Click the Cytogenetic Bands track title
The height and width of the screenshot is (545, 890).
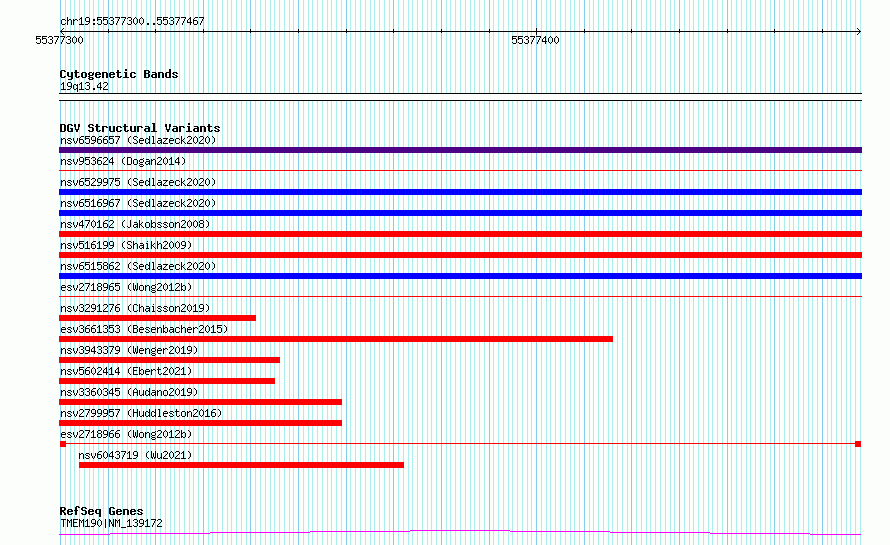(x=119, y=74)
